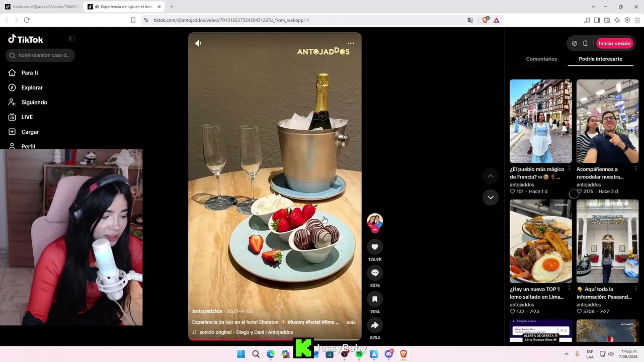The height and width of the screenshot is (362, 644).
Task: Open Windows taskbar search
Action: (256, 354)
